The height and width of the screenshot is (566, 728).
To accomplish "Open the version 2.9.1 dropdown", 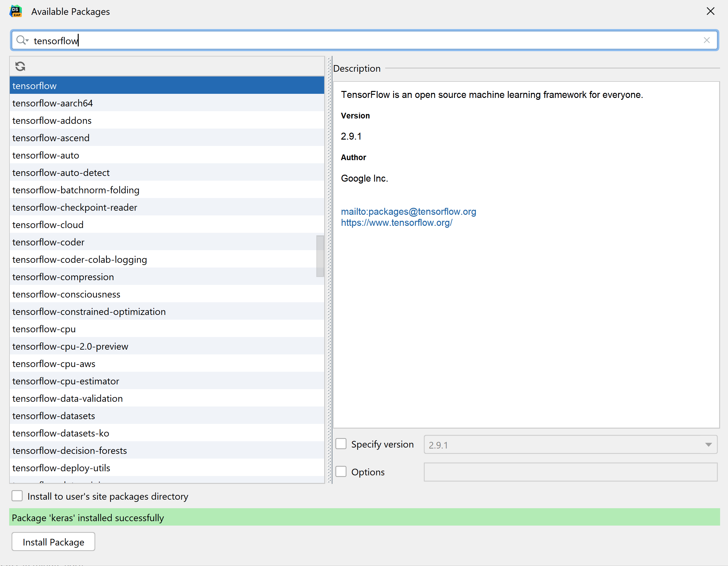I will click(570, 445).
